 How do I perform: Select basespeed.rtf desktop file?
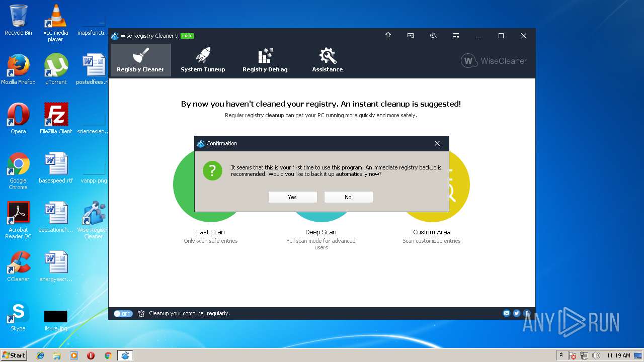pyautogui.click(x=55, y=168)
